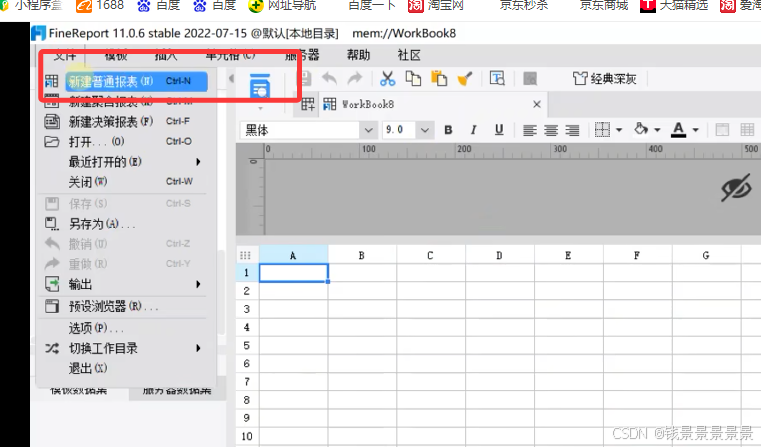The width and height of the screenshot is (761, 447).
Task: Click the add new sheet grid icon
Action: coord(308,104)
